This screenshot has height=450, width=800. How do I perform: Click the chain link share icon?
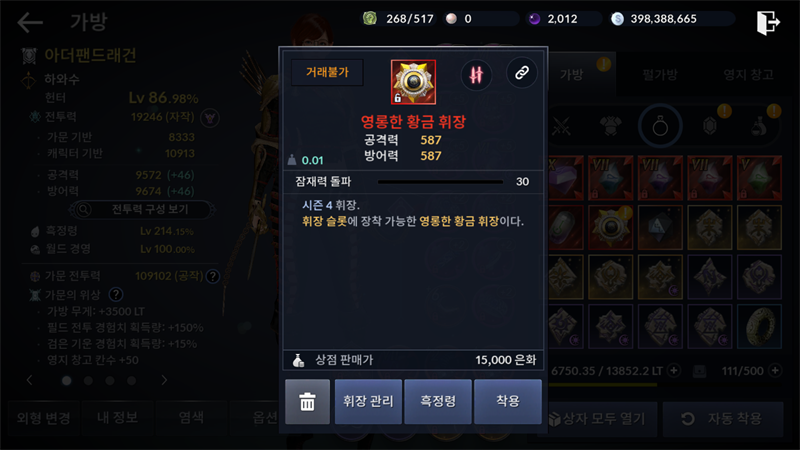tap(521, 73)
